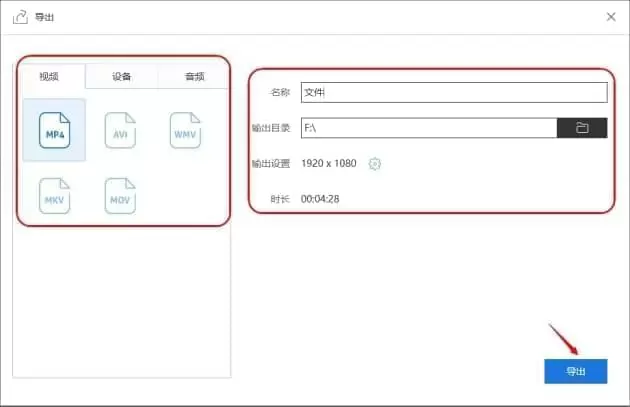The height and width of the screenshot is (407, 630).
Task: Click the 00:04:28 duration value
Action: click(320, 199)
